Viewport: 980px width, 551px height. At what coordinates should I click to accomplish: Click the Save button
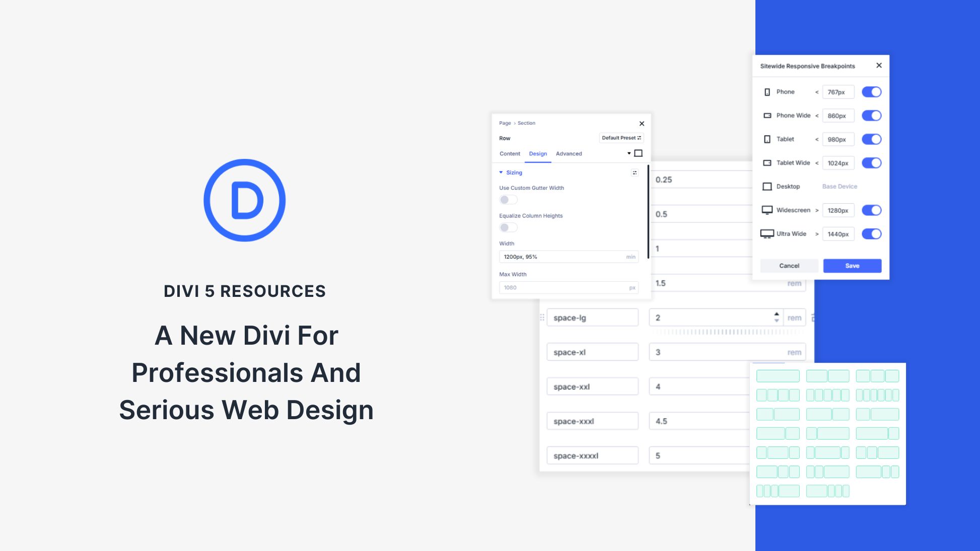(x=852, y=266)
